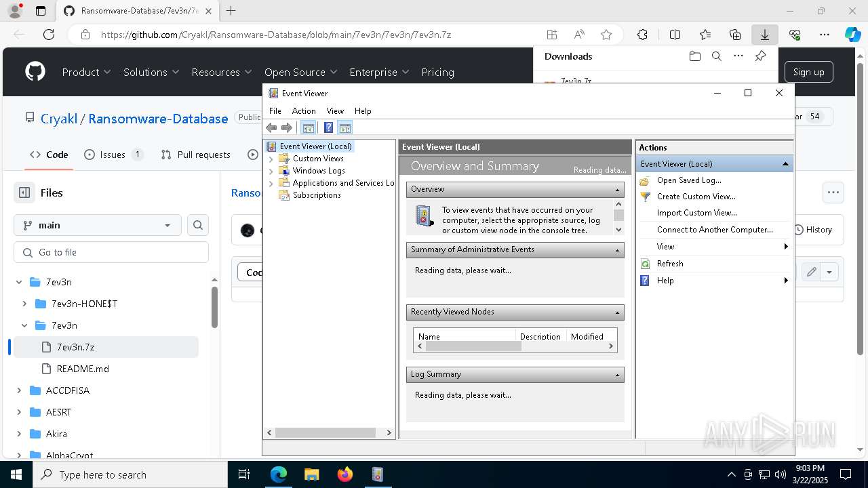Open the Cryakl owner link
The height and width of the screenshot is (488, 868).
[59, 119]
